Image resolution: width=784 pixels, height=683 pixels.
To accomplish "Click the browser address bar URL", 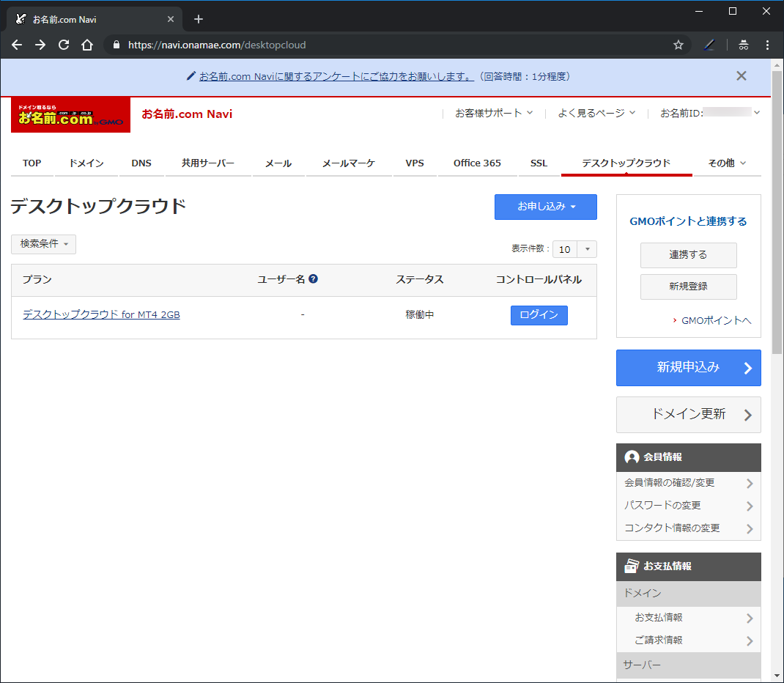I will [217, 45].
